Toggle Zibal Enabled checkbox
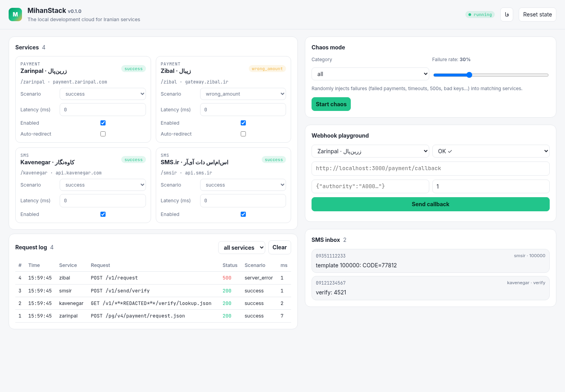The width and height of the screenshot is (565, 392). click(243, 123)
